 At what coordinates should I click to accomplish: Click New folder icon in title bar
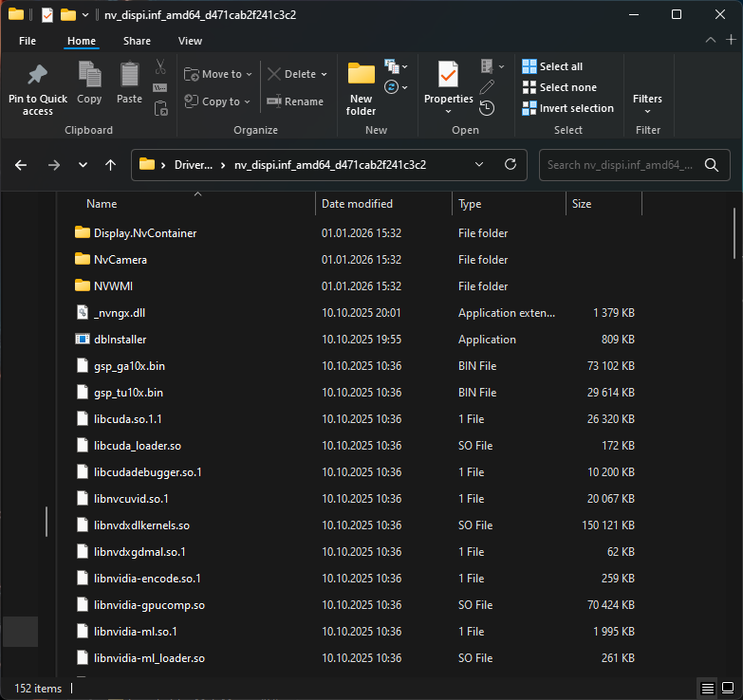point(68,15)
